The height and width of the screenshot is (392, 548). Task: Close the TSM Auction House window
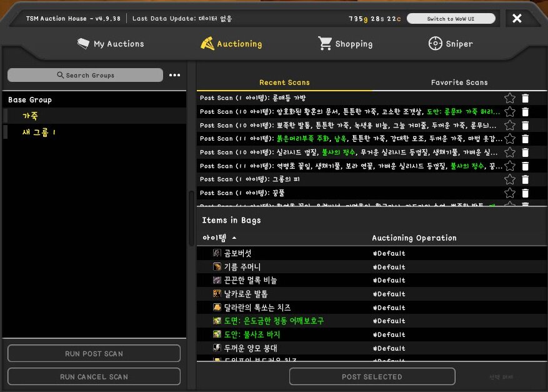pos(517,18)
